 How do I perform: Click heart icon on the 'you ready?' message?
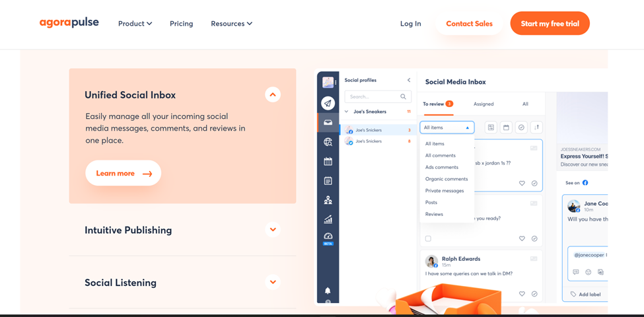click(x=522, y=238)
